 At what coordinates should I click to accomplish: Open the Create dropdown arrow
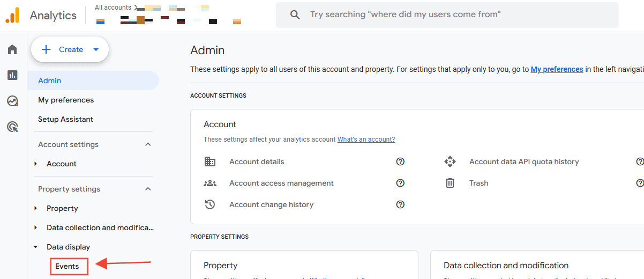(x=96, y=49)
